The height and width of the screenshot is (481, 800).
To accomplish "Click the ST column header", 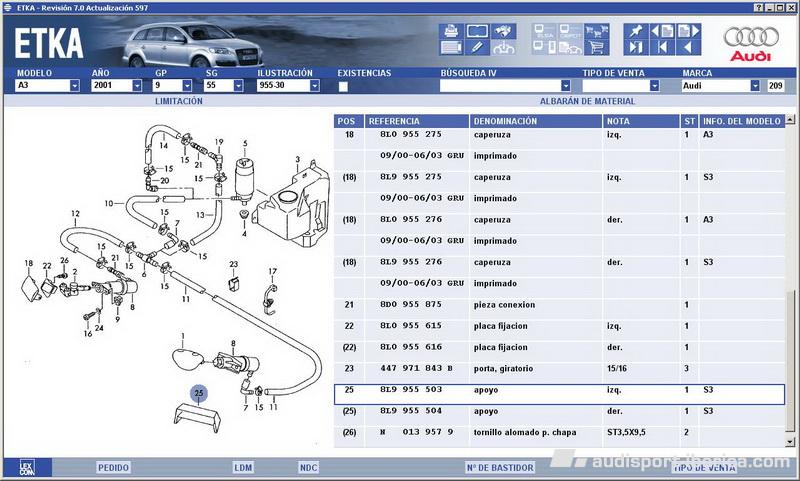I will click(690, 121).
